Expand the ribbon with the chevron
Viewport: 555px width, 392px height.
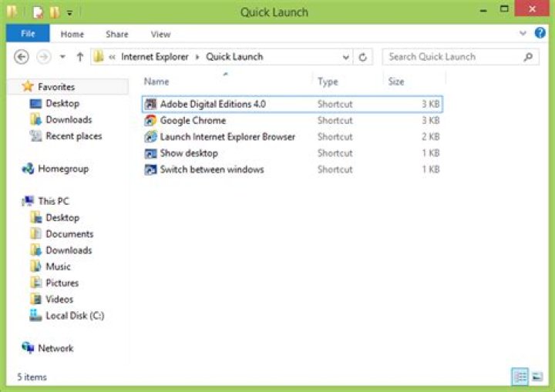[523, 33]
